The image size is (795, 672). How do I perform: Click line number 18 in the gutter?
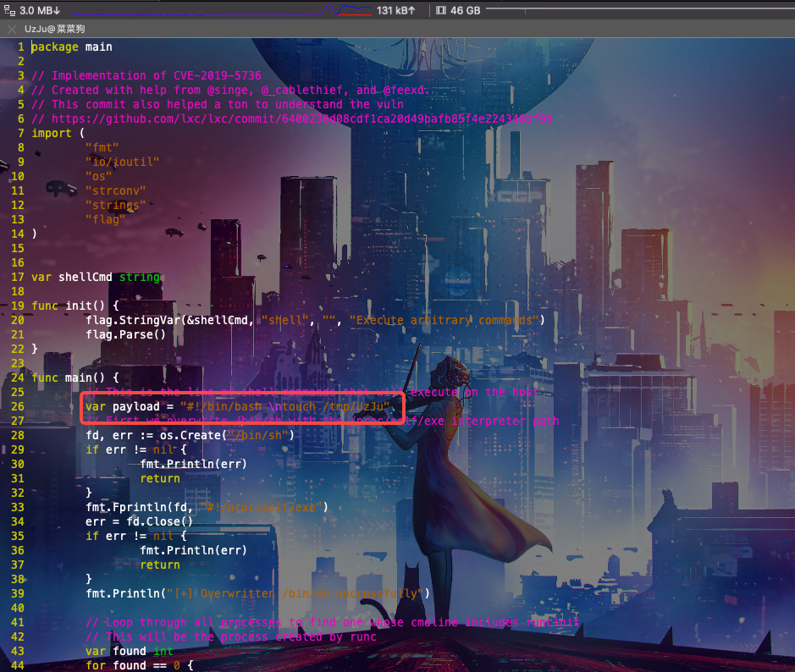18,291
